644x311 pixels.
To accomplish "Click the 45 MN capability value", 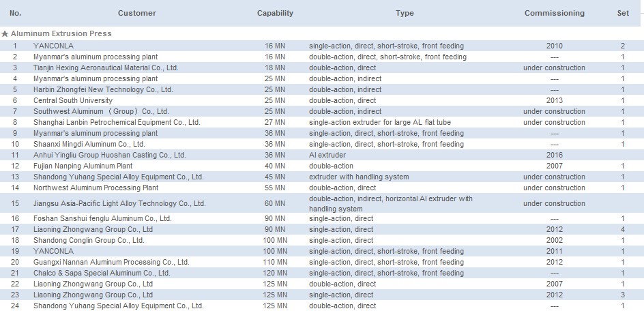I will [275, 177].
